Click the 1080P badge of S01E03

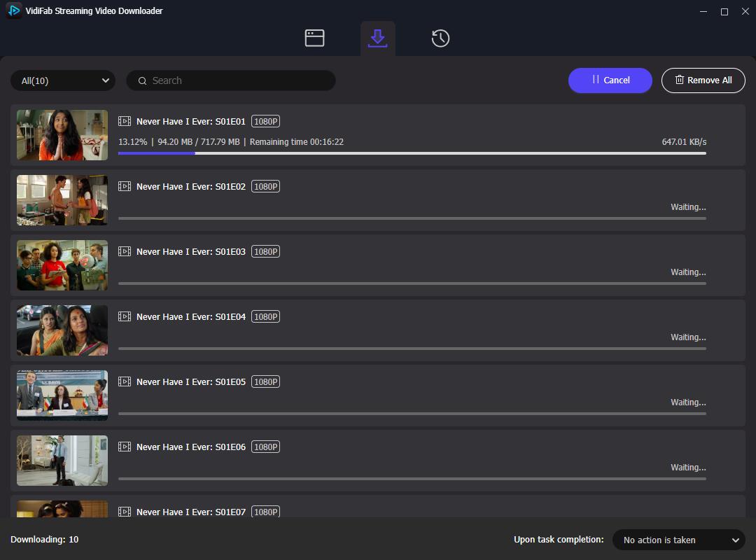266,252
